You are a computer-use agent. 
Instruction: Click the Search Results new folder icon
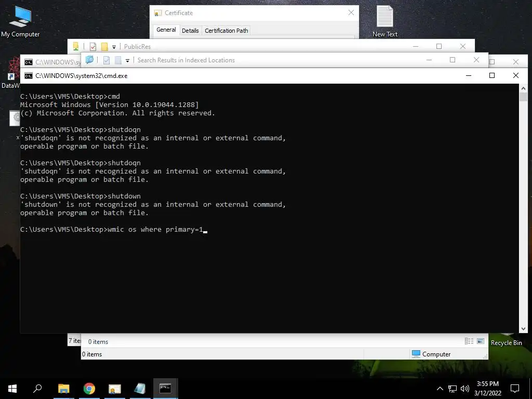(x=118, y=60)
